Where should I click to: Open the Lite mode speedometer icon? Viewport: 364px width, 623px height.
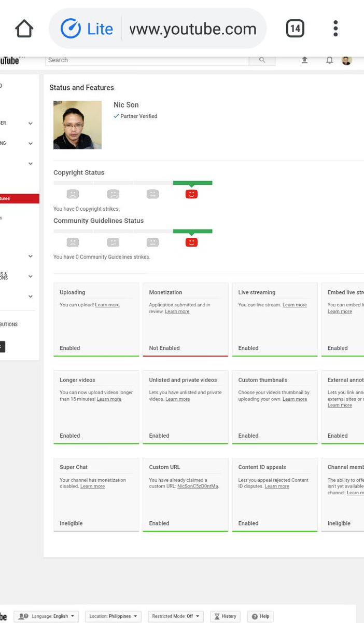(x=71, y=29)
